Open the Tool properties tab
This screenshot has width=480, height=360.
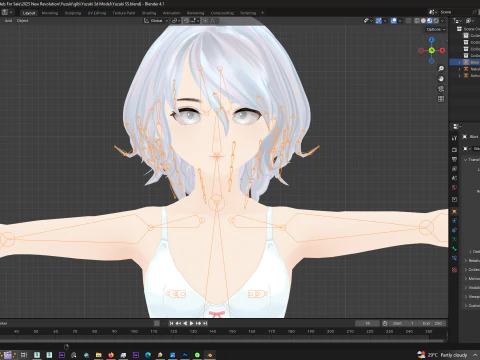click(x=454, y=138)
